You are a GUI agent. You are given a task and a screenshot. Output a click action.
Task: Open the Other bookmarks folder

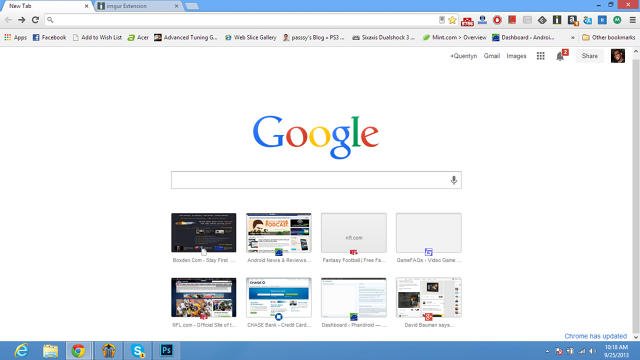point(609,37)
